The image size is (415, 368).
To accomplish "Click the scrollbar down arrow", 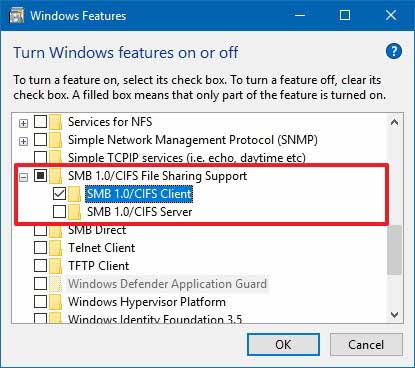I will [394, 314].
